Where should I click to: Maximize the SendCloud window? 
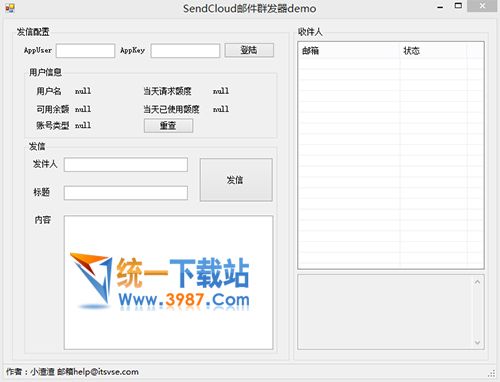point(458,6)
